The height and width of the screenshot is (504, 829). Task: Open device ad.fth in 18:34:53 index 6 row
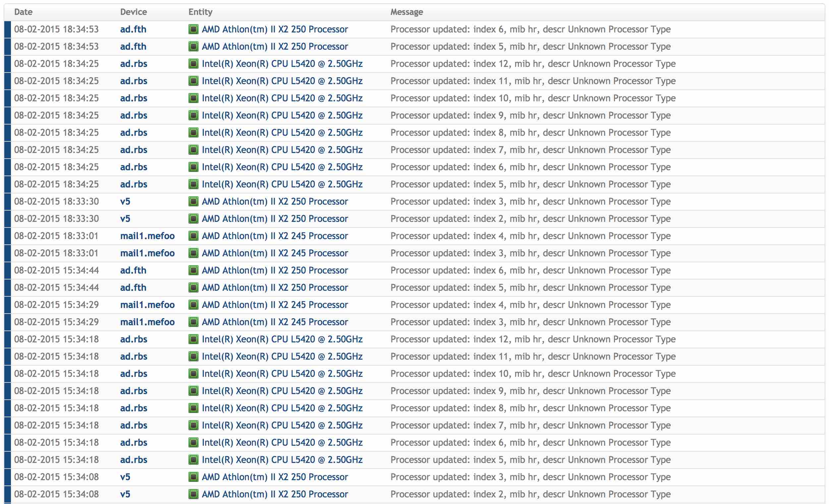[x=133, y=29]
